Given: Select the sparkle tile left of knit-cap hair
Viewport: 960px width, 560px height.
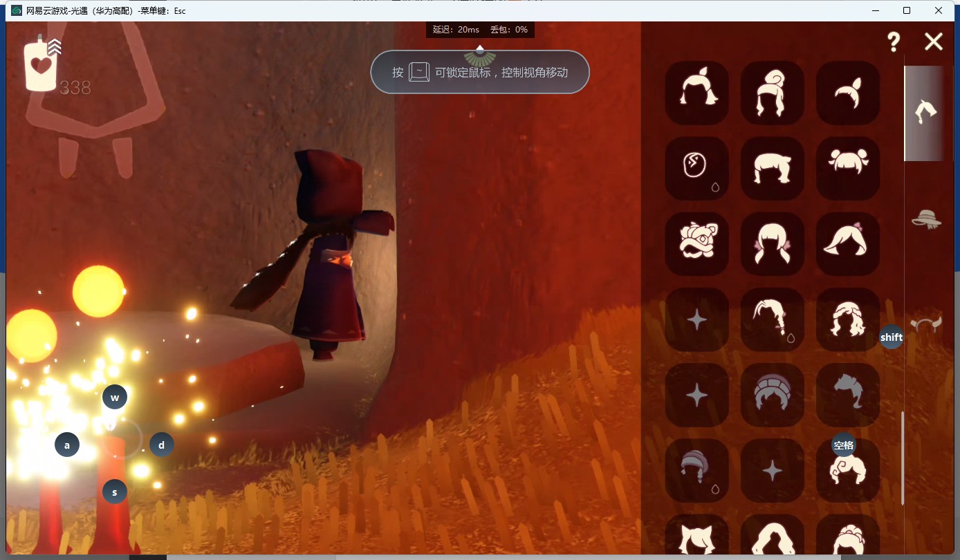Looking at the screenshot, I should coord(696,395).
